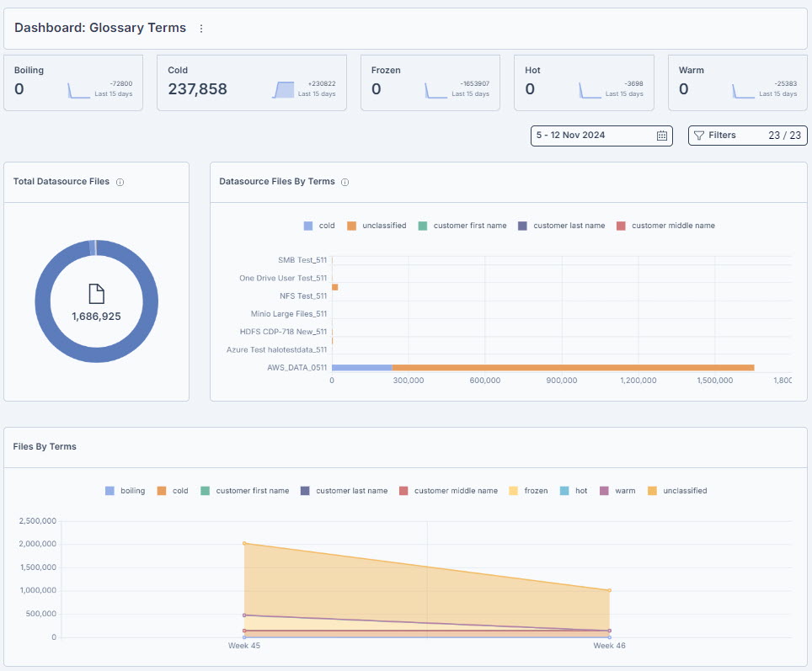Viewport: 812px width, 671px height.
Task: Show info for Datasource Files By Terms
Action: [x=345, y=182]
